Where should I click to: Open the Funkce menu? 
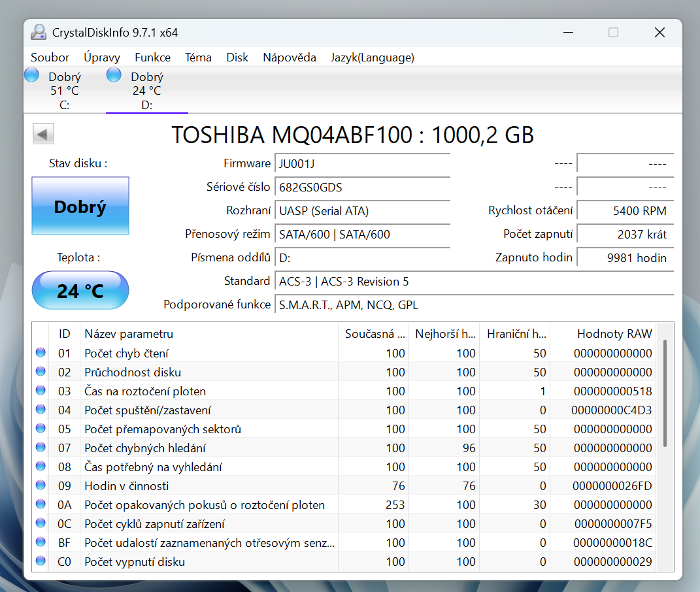[x=152, y=58]
